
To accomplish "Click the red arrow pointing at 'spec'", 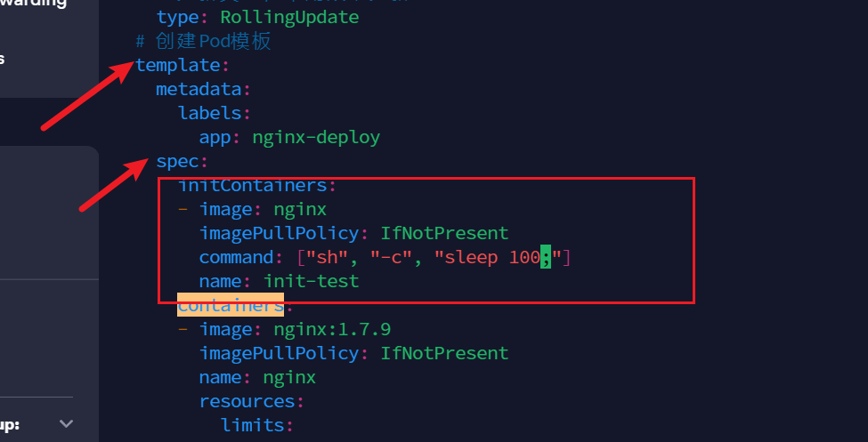I will point(114,185).
